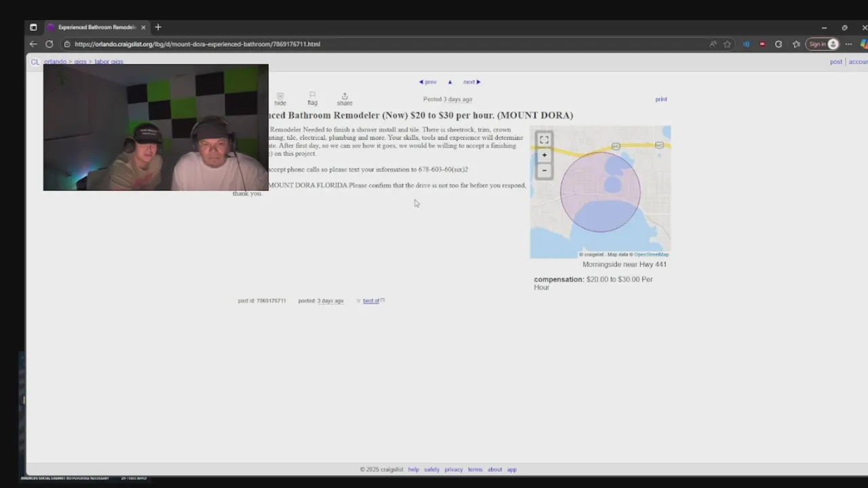Viewport: 868px width, 488px height.
Task: Click the posting title heading
Action: point(420,115)
